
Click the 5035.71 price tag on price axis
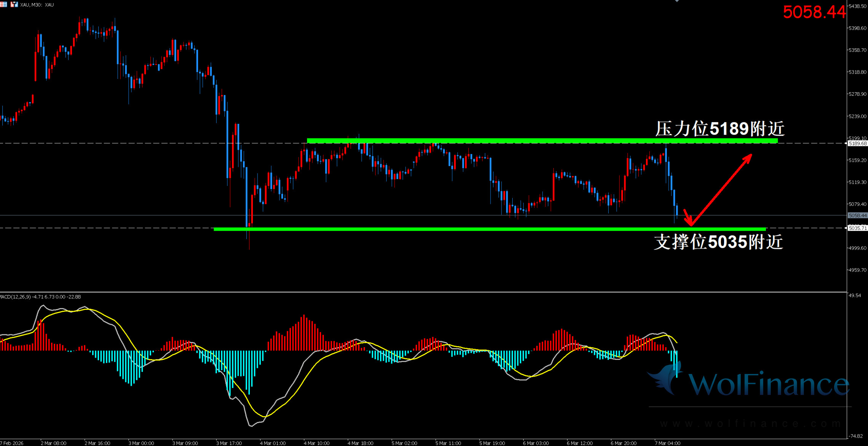[x=857, y=228]
